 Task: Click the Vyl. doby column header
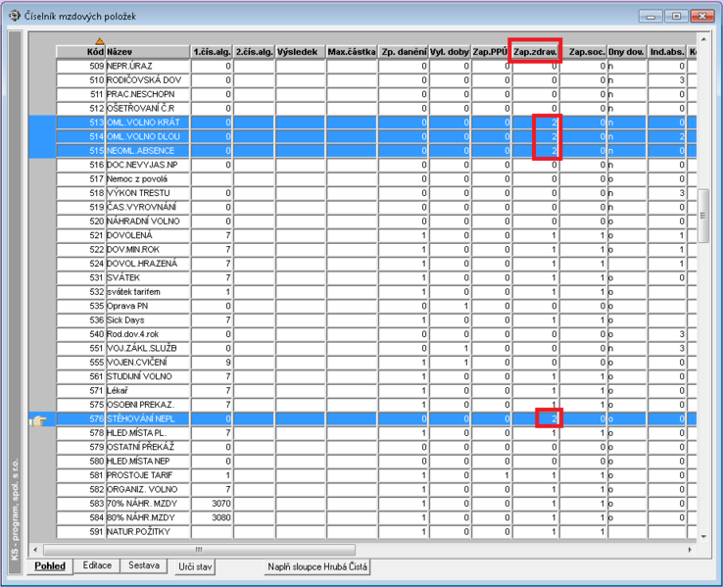pos(450,52)
